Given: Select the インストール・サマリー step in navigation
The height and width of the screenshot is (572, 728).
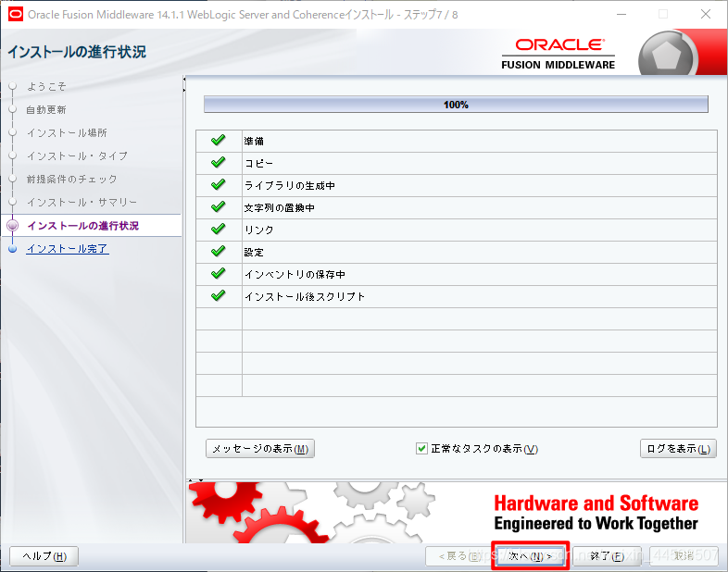Looking at the screenshot, I should (x=82, y=203).
